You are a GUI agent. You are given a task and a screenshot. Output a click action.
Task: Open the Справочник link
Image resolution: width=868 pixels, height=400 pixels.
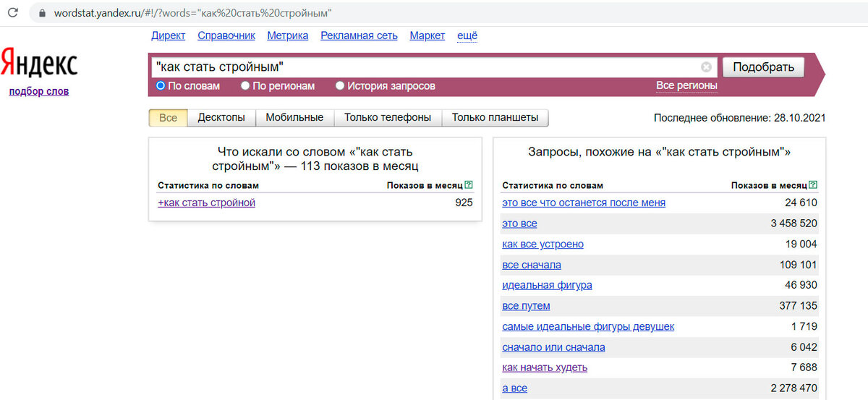click(x=226, y=35)
